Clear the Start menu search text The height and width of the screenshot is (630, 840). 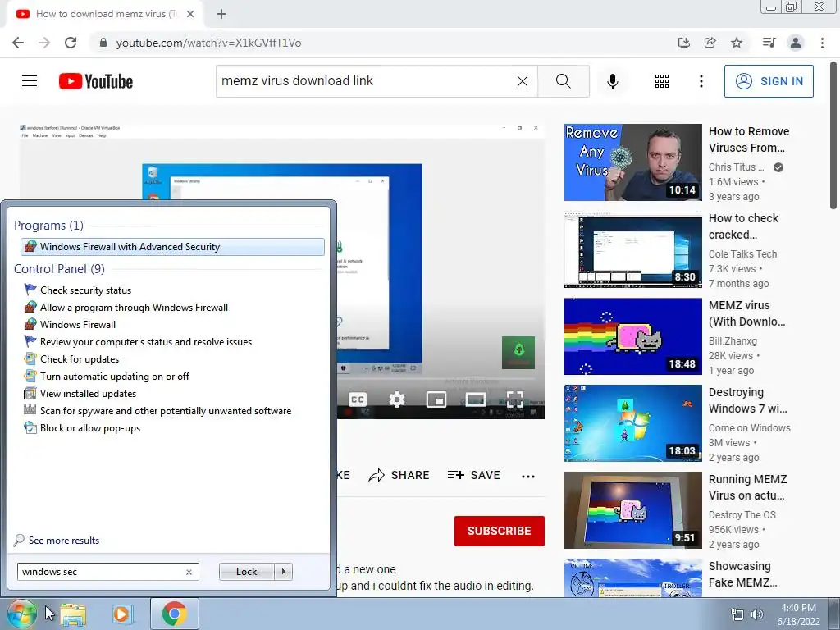click(189, 572)
